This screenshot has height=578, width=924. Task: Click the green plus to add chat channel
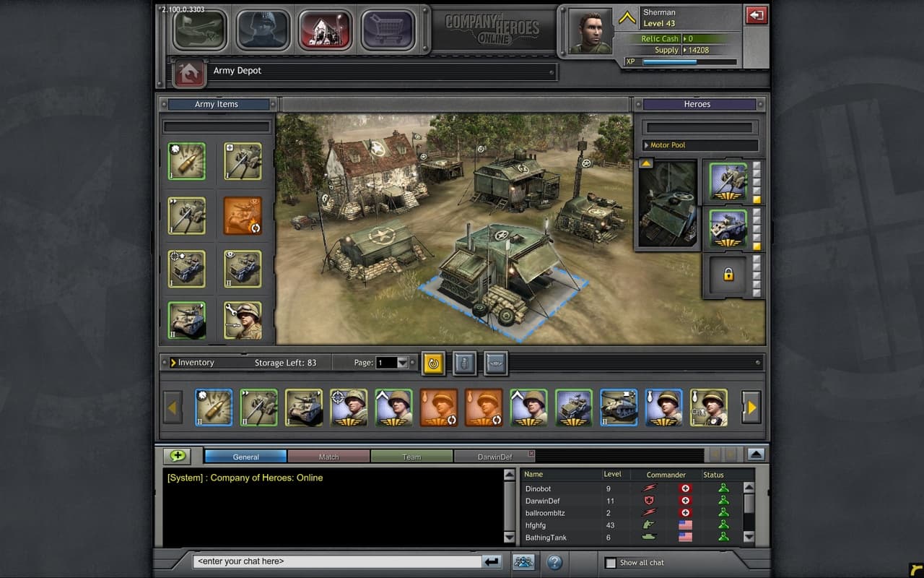pyautogui.click(x=178, y=456)
